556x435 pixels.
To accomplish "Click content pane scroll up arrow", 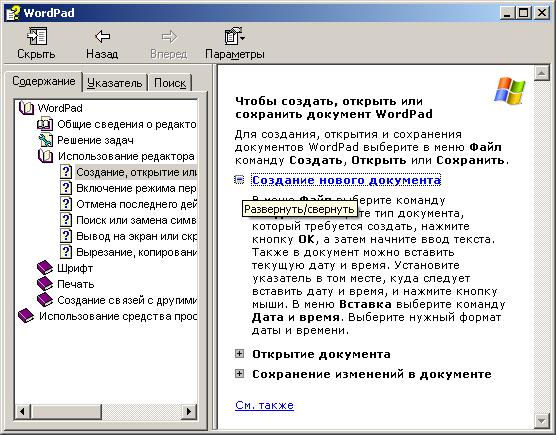I will click(x=541, y=73).
